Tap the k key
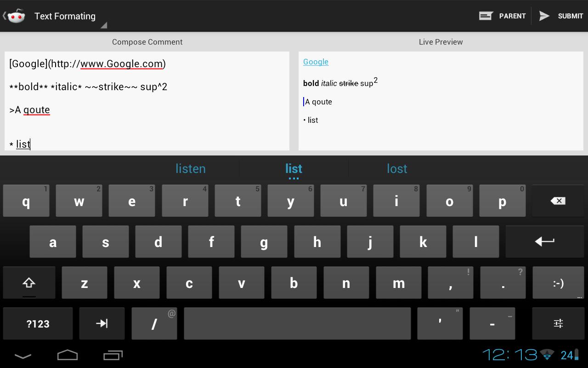Image resolution: width=588 pixels, height=368 pixels. click(x=423, y=241)
